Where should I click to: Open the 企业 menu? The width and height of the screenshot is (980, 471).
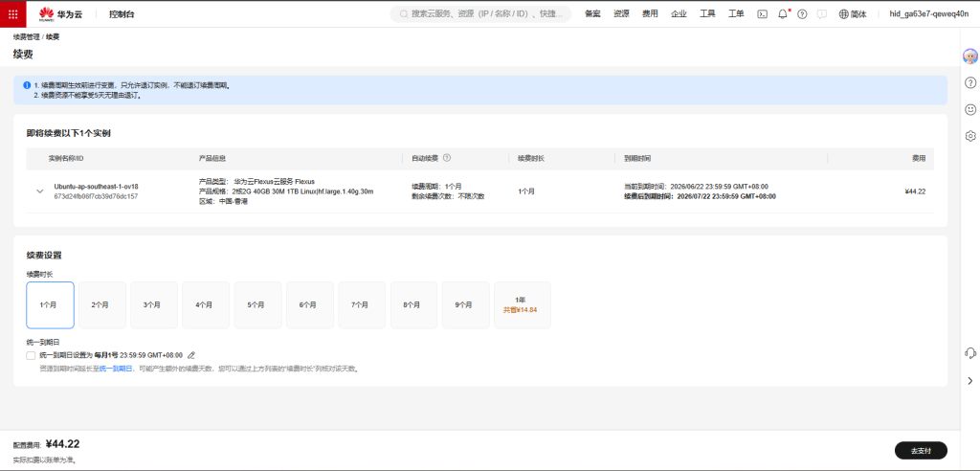coord(679,13)
